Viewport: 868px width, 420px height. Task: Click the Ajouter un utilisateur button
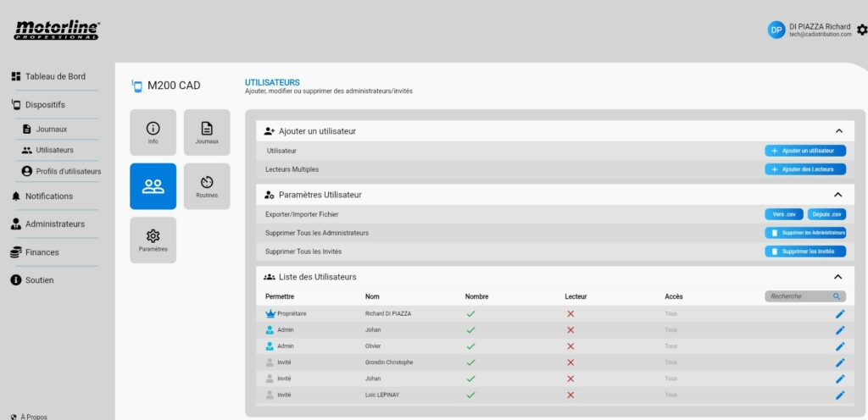[804, 151]
